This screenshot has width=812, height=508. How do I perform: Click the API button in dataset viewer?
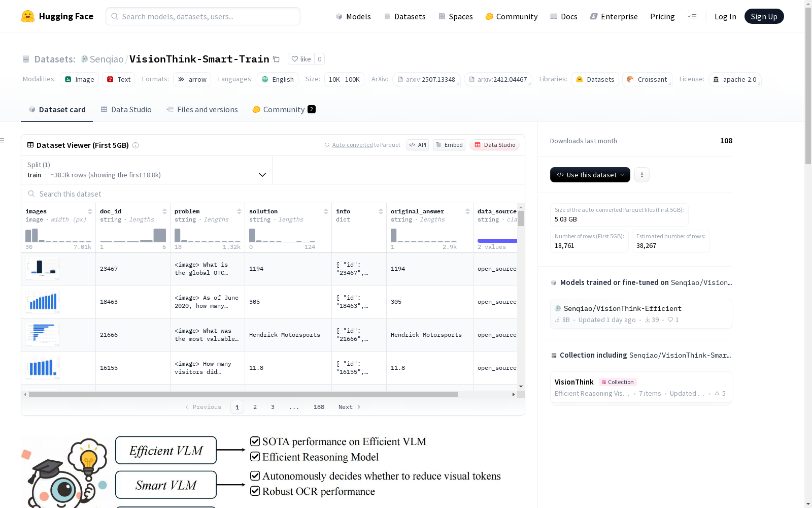pyautogui.click(x=418, y=145)
